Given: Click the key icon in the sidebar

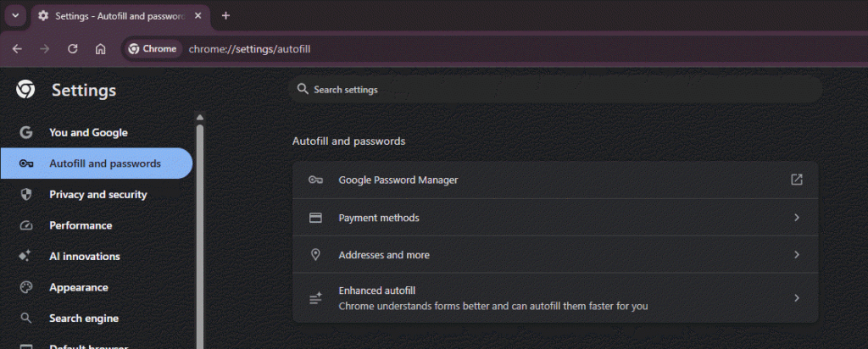Looking at the screenshot, I should tap(26, 163).
